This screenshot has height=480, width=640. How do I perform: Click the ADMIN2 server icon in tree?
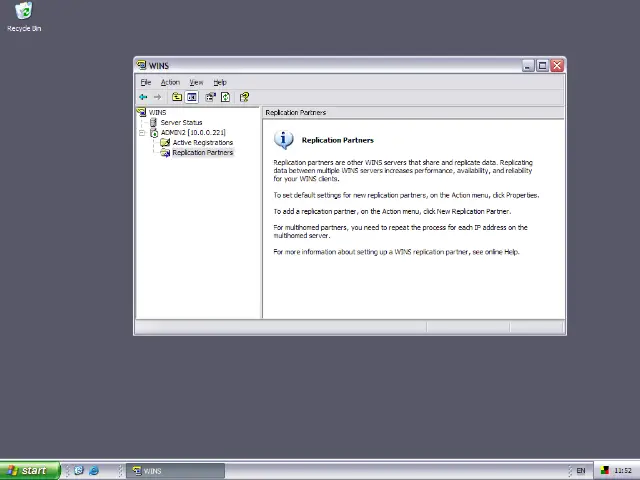coord(154,133)
